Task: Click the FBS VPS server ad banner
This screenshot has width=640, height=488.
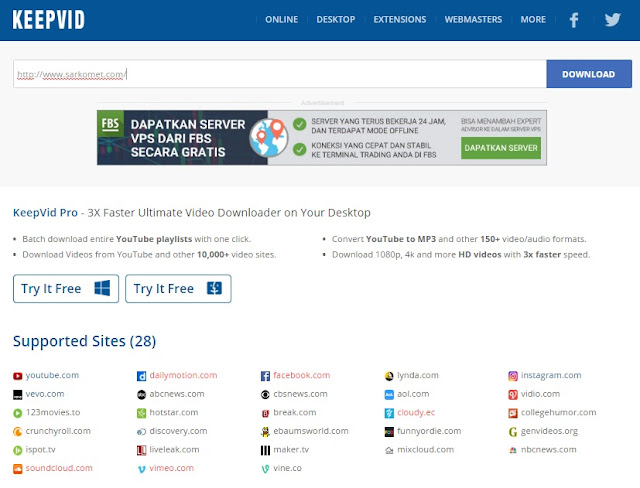Action: pos(322,138)
